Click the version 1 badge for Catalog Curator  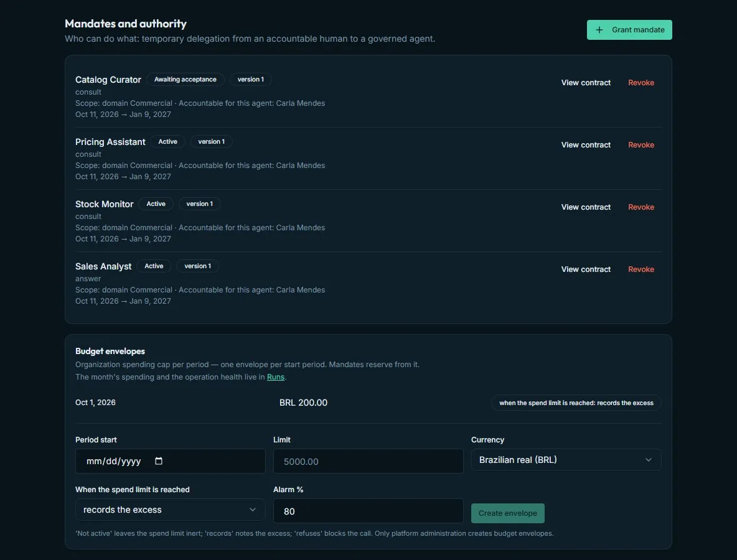(x=250, y=80)
